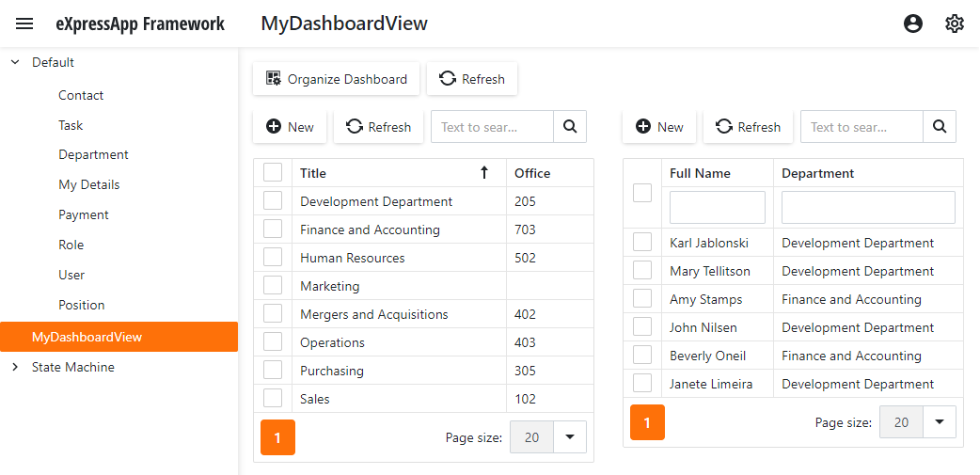Viewport: 980px width, 475px height.
Task: Click the departments grid search magnifier icon
Action: (569, 127)
